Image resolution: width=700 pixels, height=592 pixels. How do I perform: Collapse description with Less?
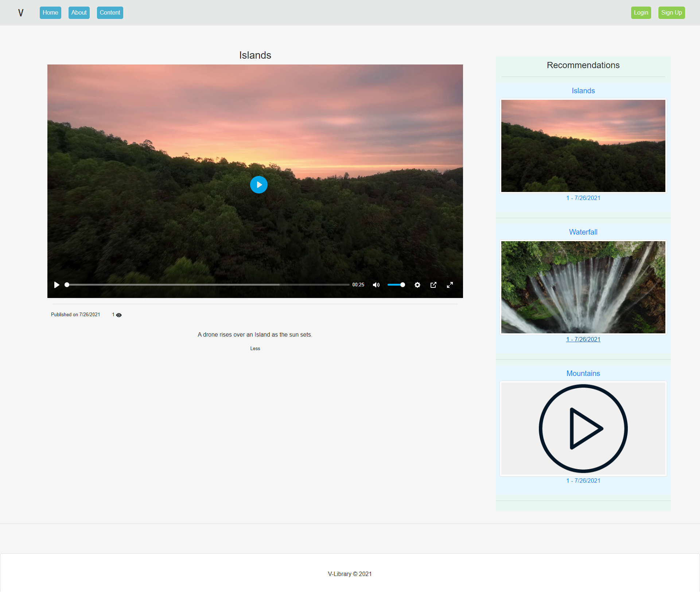tap(255, 349)
